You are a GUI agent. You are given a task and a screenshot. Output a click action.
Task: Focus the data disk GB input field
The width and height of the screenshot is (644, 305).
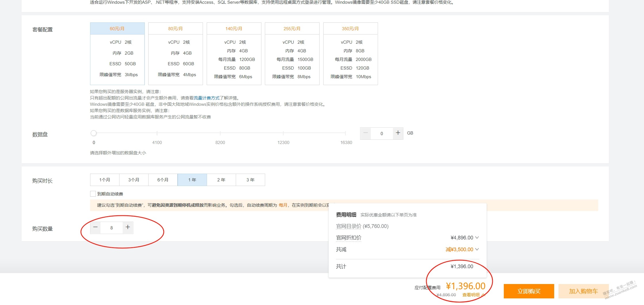pyautogui.click(x=382, y=133)
